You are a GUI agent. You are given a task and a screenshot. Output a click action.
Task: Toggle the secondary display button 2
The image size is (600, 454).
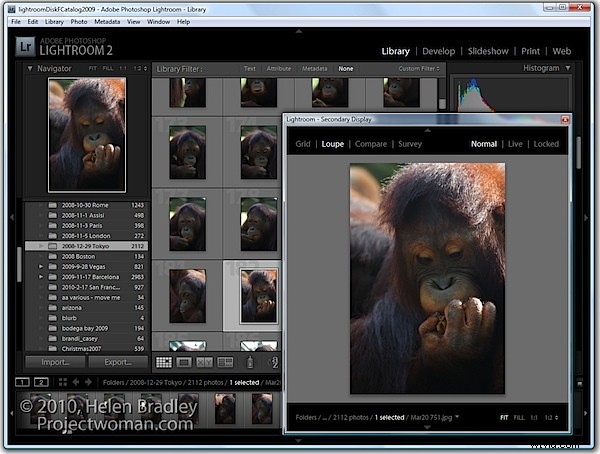pos(41,382)
